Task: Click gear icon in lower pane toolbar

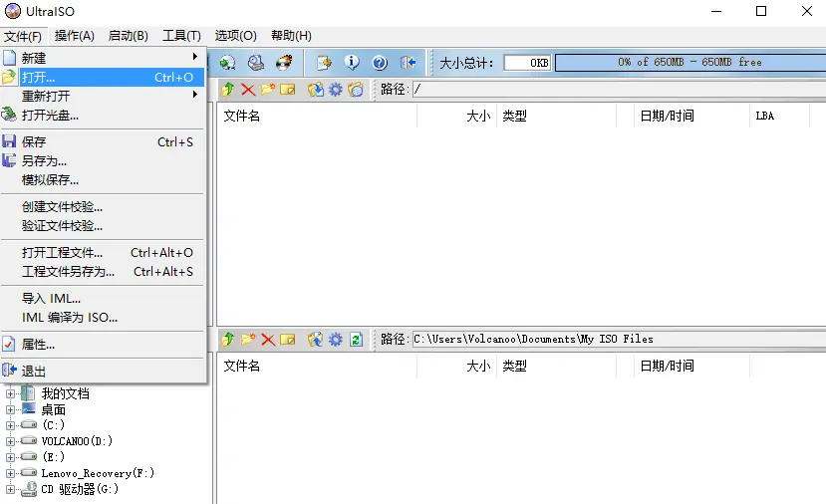Action: (336, 340)
